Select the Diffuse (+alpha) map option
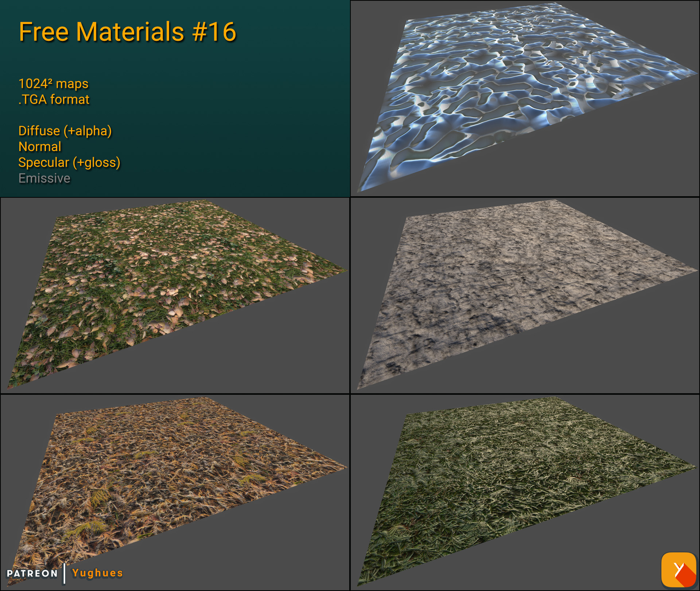Image resolution: width=700 pixels, height=591 pixels. point(65,131)
